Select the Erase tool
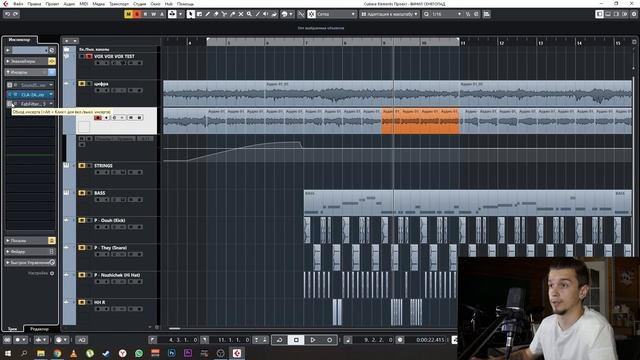The width and height of the screenshot is (640, 360). 216,14
